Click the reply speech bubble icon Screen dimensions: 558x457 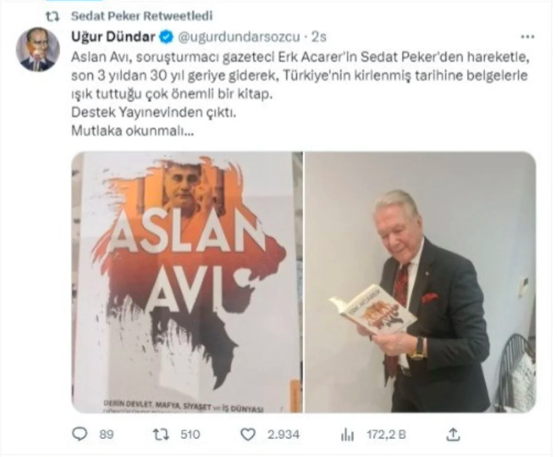point(80,435)
